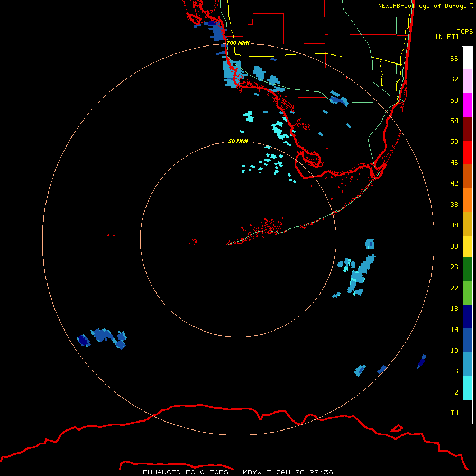The height and width of the screenshot is (476, 476).
Task: Click the dark green legend swatch
Action: click(467, 269)
